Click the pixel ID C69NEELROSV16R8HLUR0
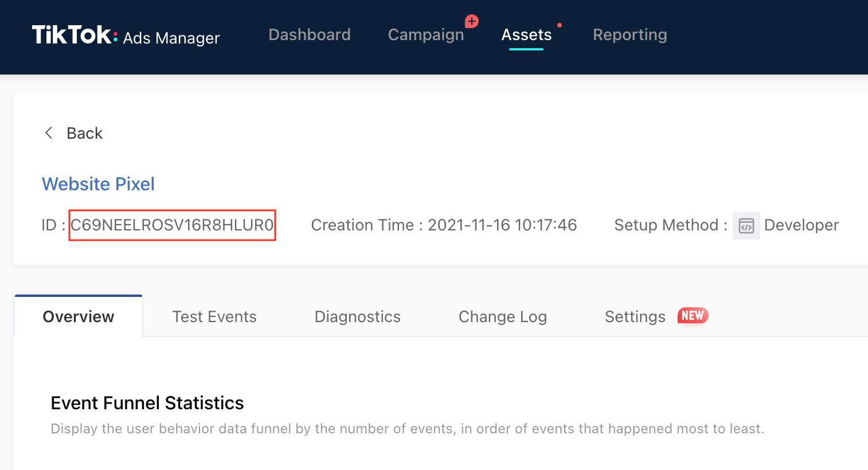 click(172, 225)
